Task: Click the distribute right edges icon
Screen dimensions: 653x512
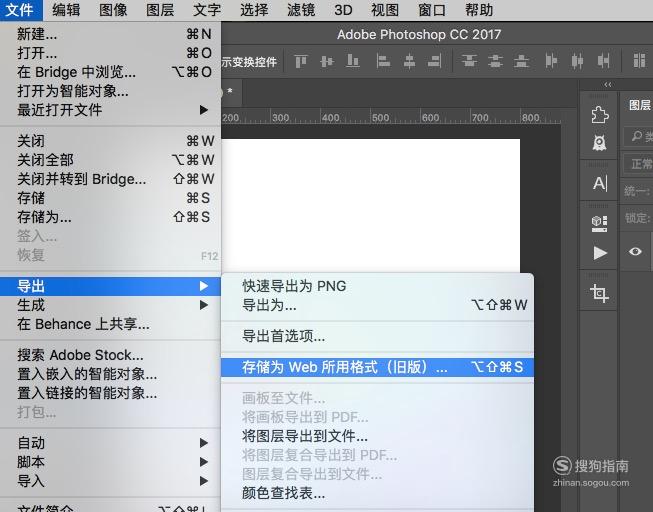Action: pos(603,61)
